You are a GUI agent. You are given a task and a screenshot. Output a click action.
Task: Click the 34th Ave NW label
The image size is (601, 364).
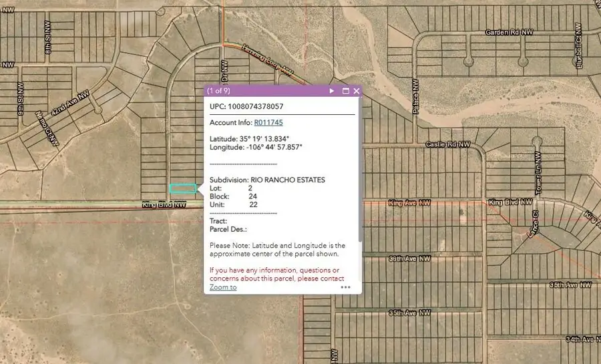click(583, 339)
